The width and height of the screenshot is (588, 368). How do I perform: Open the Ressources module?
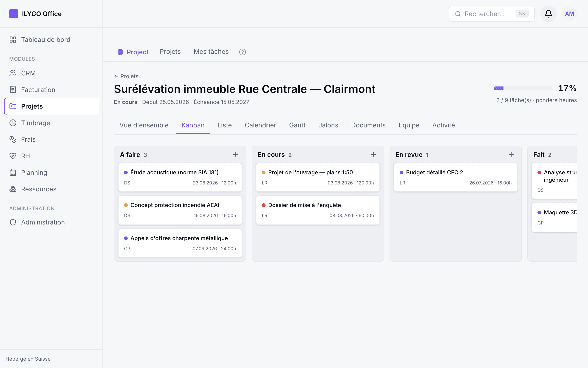(51, 189)
